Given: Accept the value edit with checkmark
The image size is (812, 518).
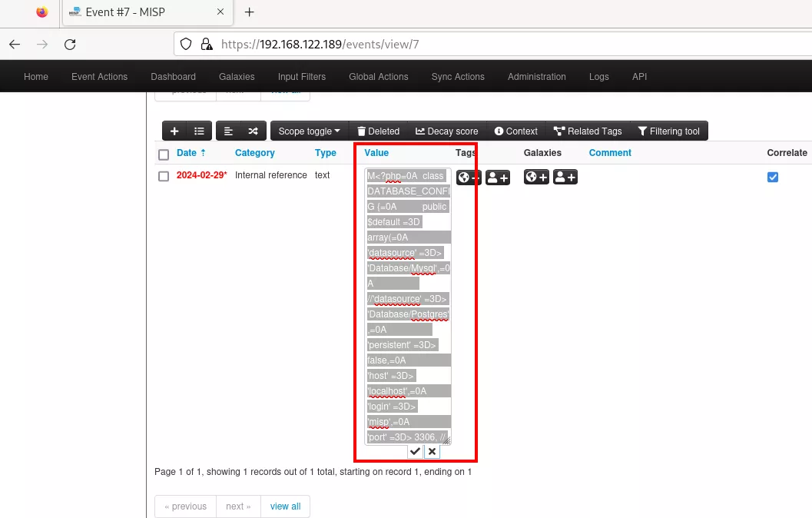Looking at the screenshot, I should [415, 452].
